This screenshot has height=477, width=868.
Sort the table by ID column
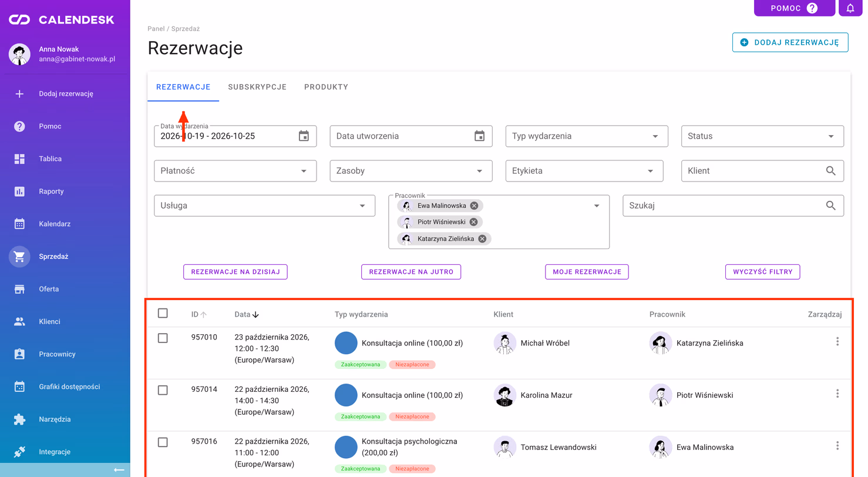199,314
